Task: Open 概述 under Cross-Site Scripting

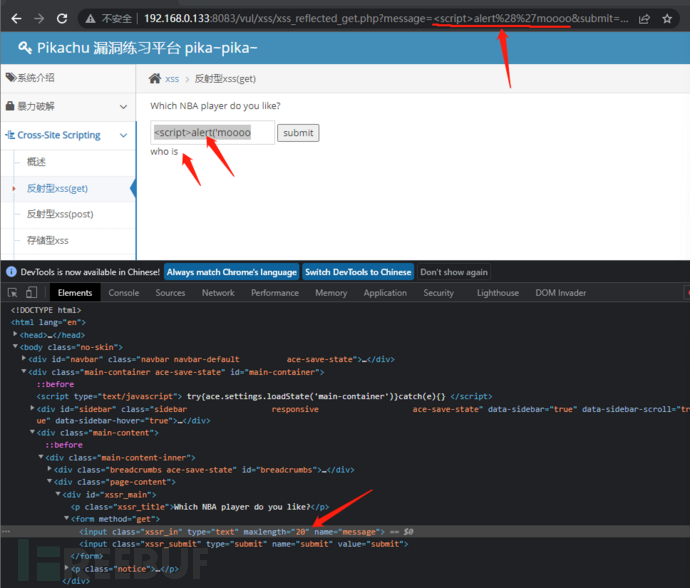Action: pyautogui.click(x=36, y=162)
